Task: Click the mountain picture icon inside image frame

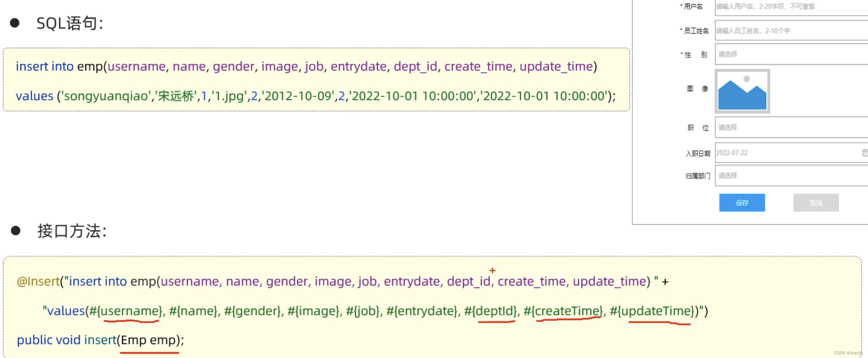Action: pos(742,94)
